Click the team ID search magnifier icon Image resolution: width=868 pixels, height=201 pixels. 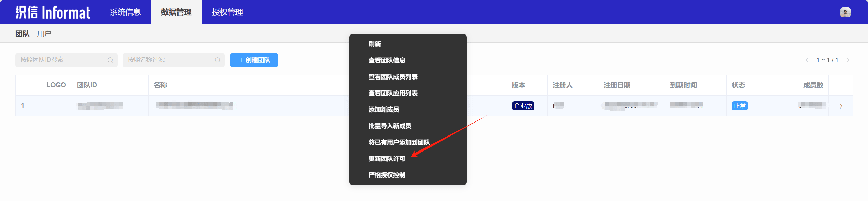110,60
